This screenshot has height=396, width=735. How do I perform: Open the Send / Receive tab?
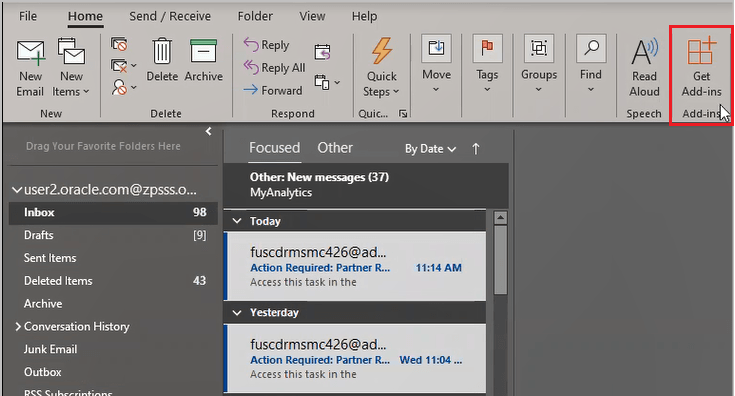click(x=170, y=16)
